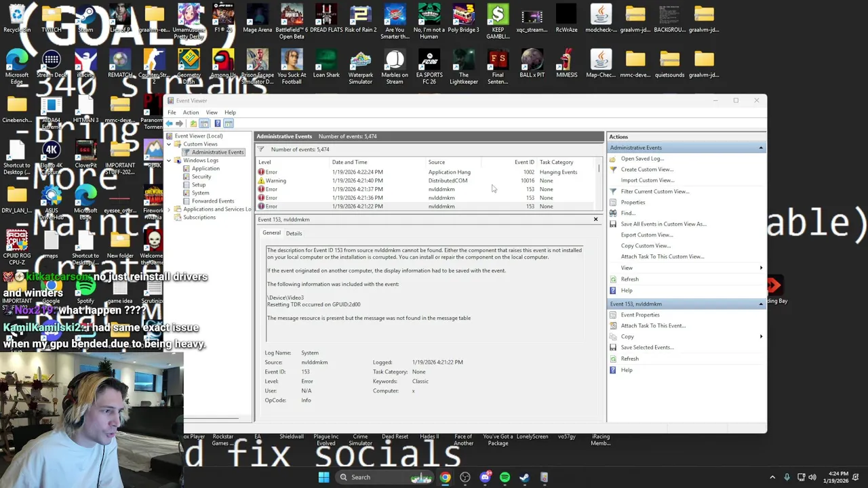Click Save All Events in Custom View As
Screen dimensions: 868x488
tap(663, 224)
